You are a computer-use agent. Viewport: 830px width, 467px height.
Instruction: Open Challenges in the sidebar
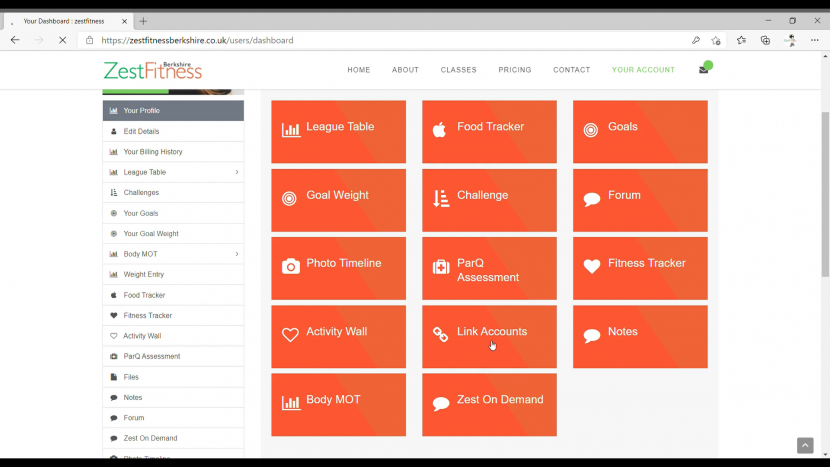click(173, 193)
